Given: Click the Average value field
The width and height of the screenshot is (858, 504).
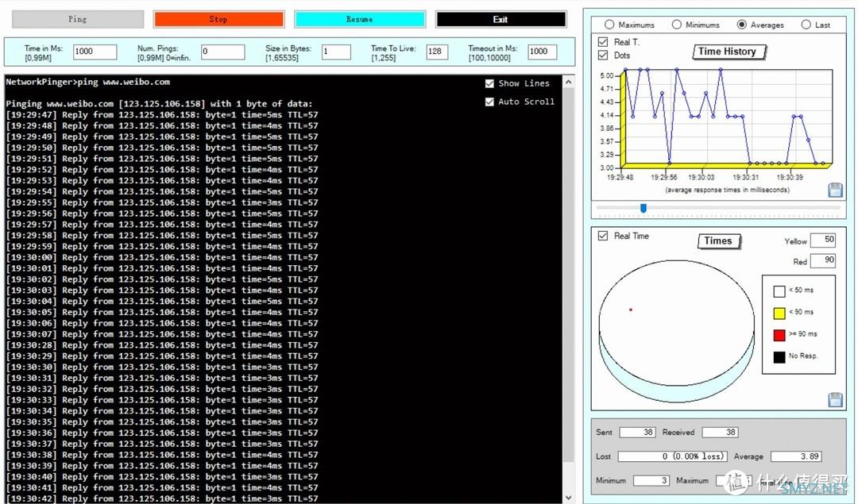Looking at the screenshot, I should tap(795, 456).
